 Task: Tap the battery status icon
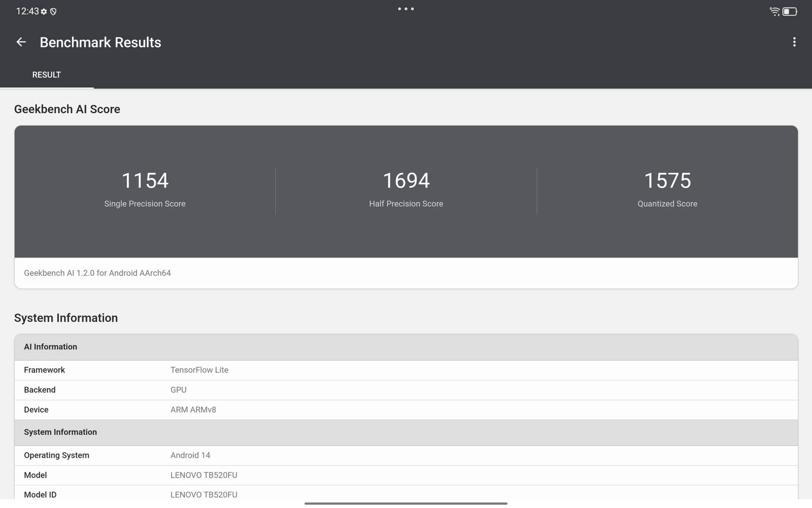pos(790,11)
